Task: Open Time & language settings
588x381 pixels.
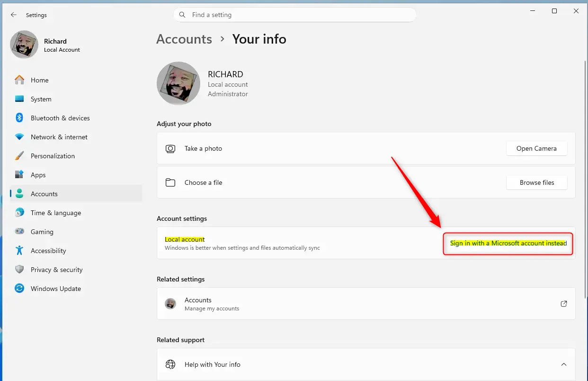Action: [x=76, y=213]
